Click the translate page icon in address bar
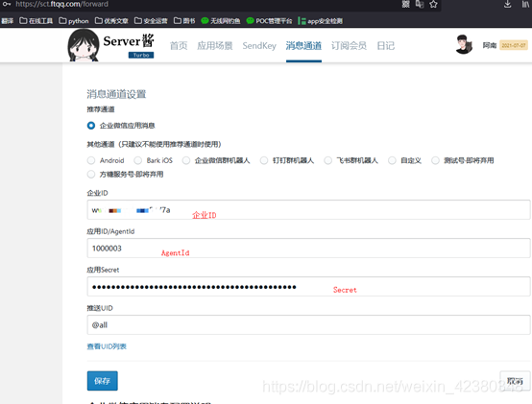The image size is (532, 404). point(420,4)
